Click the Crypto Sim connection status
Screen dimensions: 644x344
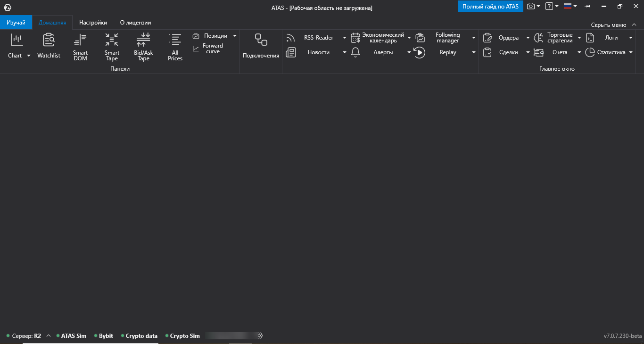[182, 336]
